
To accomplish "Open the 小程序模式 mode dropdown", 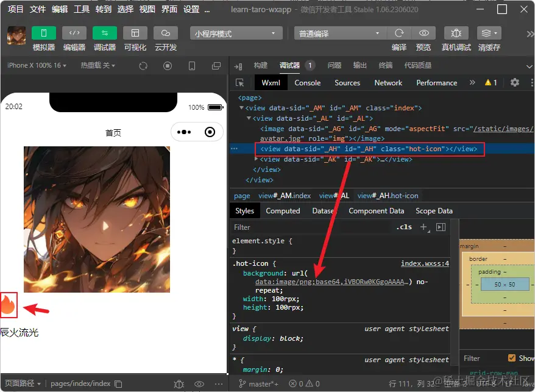I will [x=236, y=34].
